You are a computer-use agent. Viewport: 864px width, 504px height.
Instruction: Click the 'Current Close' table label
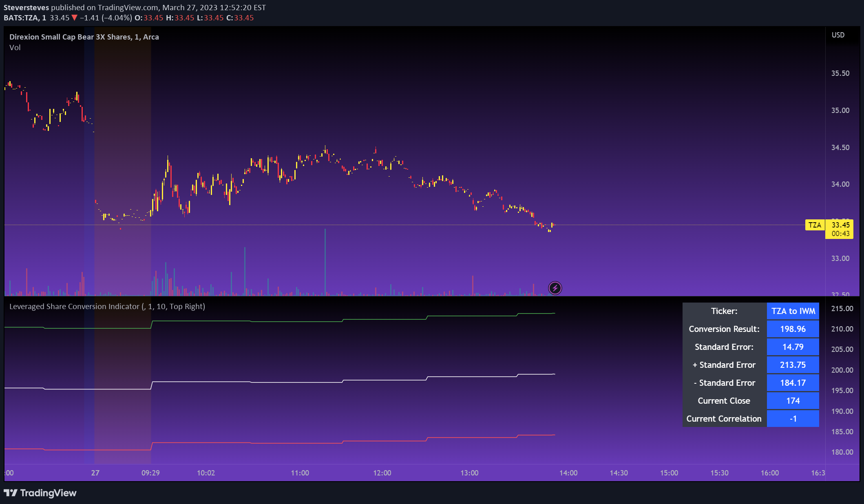724,401
